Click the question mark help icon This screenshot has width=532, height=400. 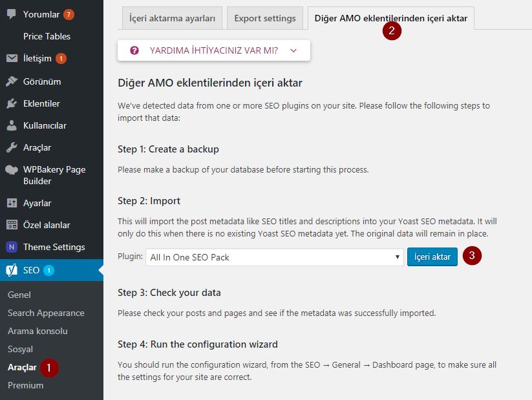click(x=134, y=50)
